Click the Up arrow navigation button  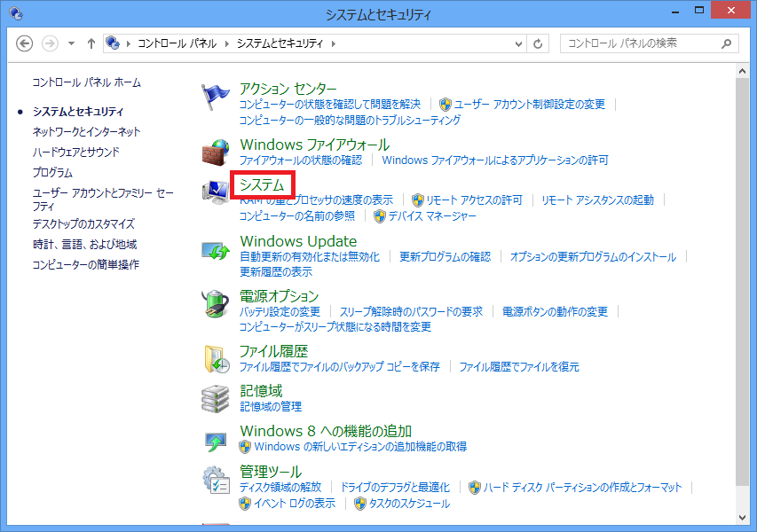coord(91,43)
